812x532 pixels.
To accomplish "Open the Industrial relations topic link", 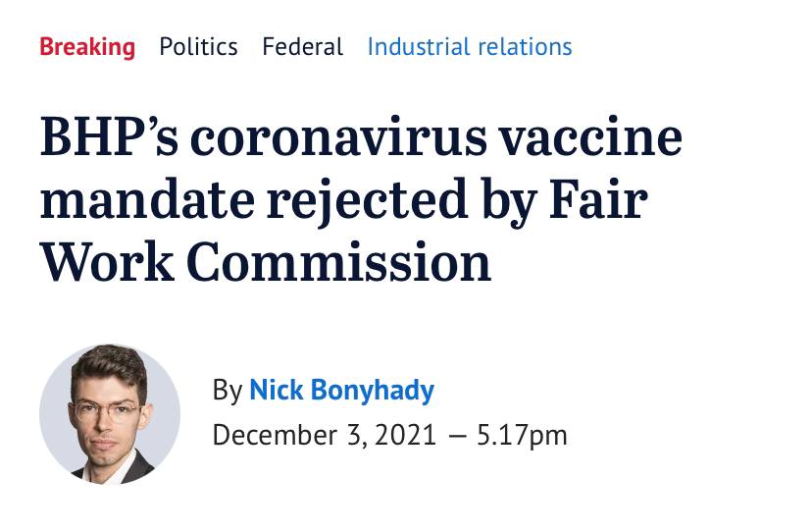I will [470, 47].
